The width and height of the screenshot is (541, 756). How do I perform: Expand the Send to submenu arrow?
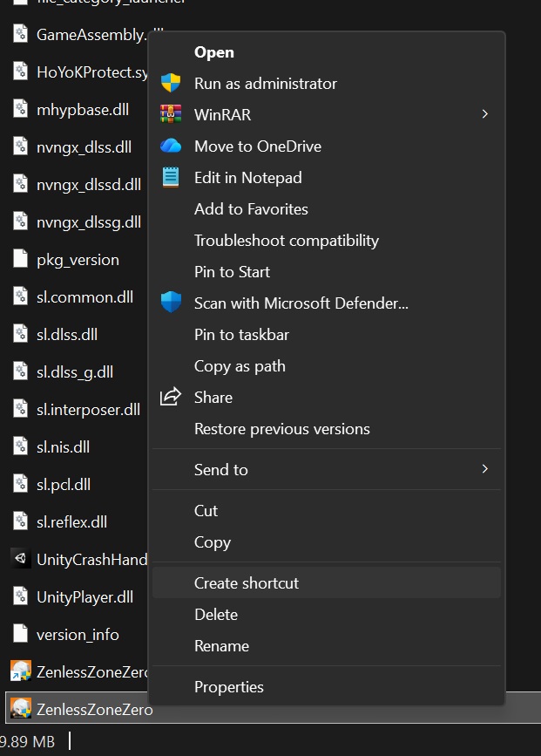click(x=485, y=469)
